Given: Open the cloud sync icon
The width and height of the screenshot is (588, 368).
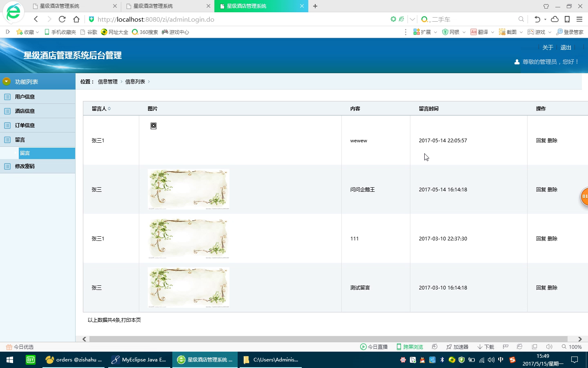Looking at the screenshot, I should click(555, 19).
